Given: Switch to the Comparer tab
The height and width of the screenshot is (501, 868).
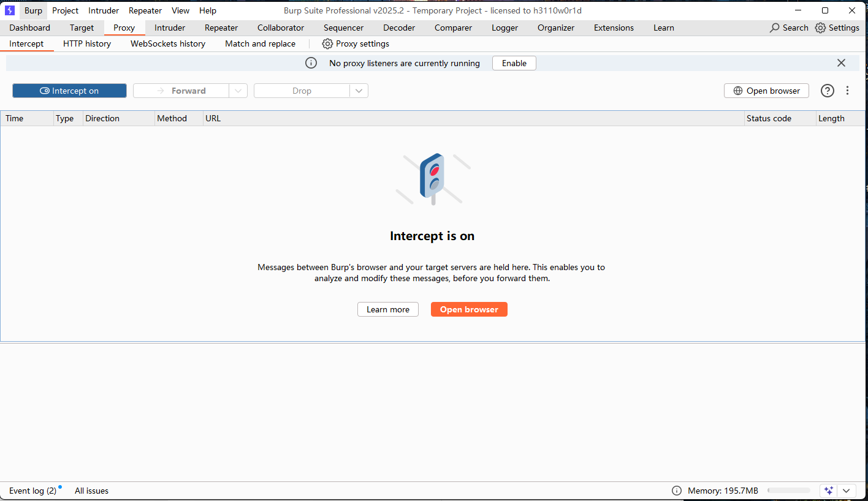Looking at the screenshot, I should tap(454, 28).
